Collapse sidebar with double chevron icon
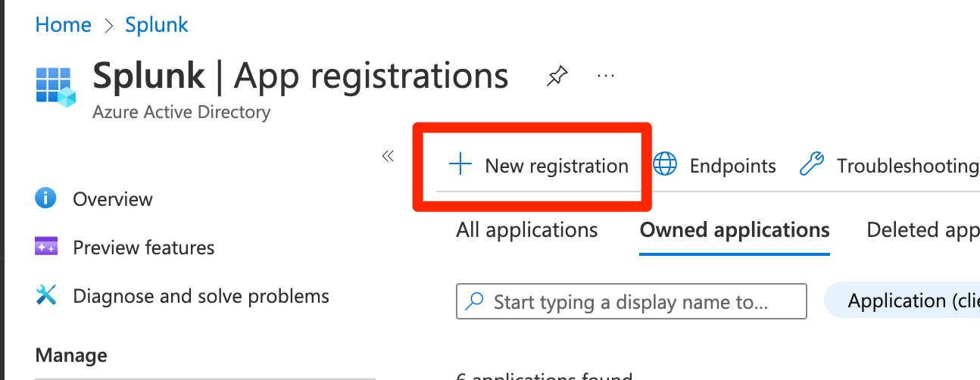 [x=388, y=157]
